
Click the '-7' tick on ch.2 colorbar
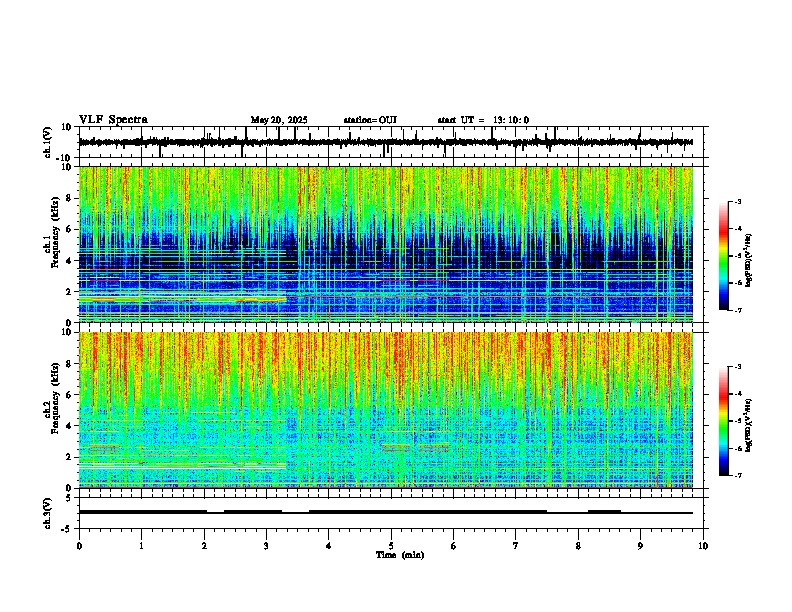(737, 475)
